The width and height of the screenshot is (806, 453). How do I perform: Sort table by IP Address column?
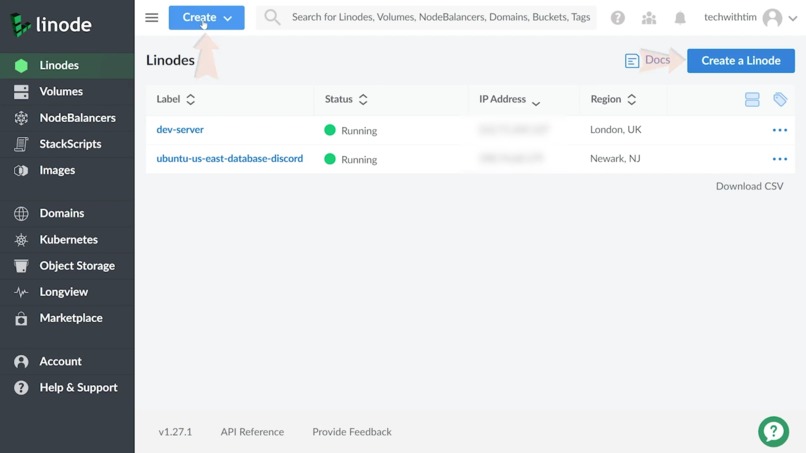pos(509,99)
